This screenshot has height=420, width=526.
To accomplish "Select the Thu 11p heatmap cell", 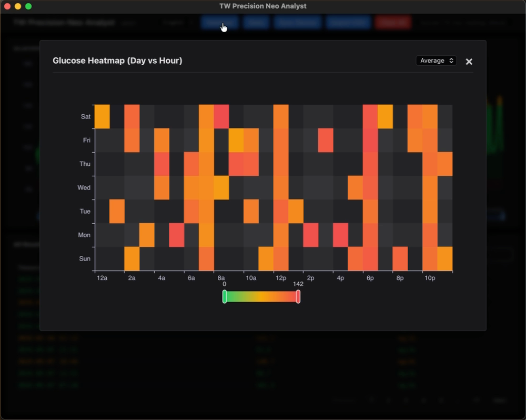I will coord(445,164).
